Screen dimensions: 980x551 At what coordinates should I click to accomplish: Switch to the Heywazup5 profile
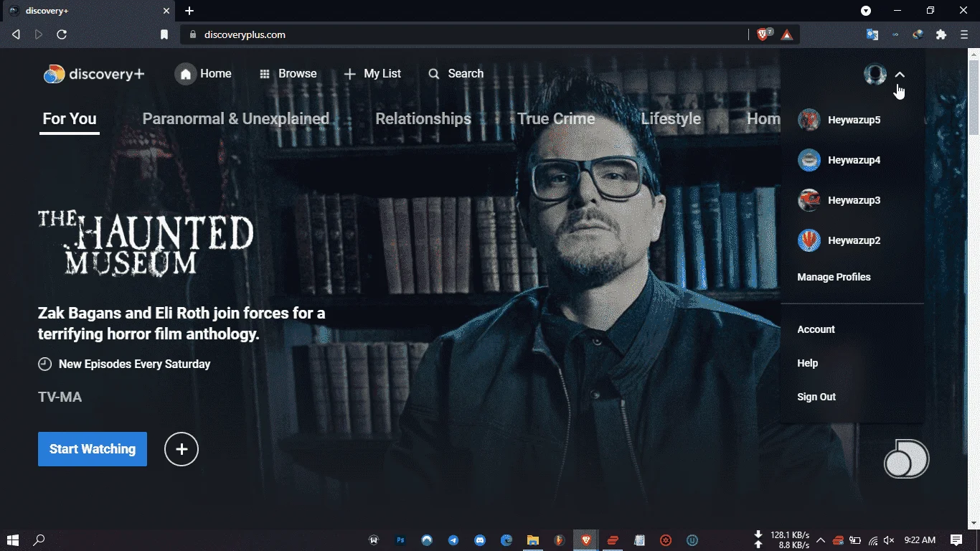click(839, 120)
